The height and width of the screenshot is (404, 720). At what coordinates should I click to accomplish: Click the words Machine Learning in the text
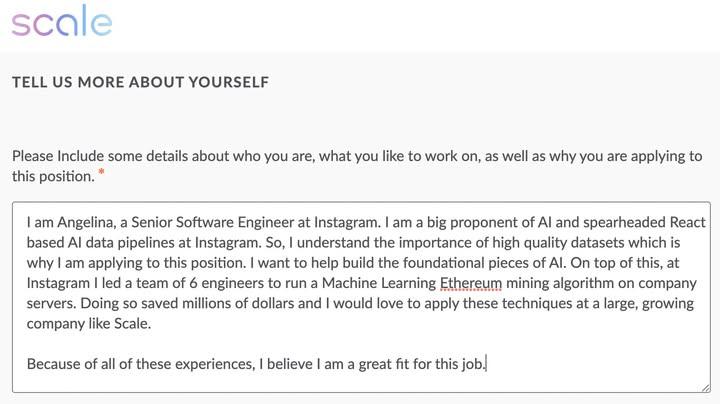click(378, 283)
